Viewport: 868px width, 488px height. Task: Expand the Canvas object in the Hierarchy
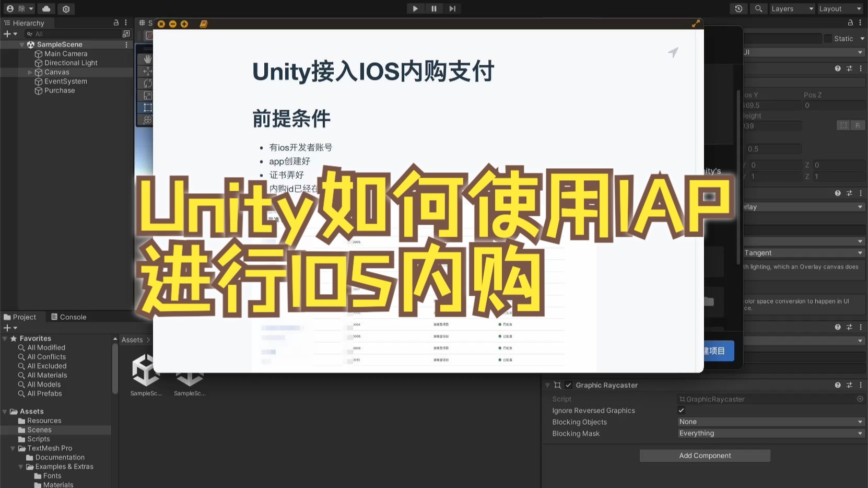[30, 72]
